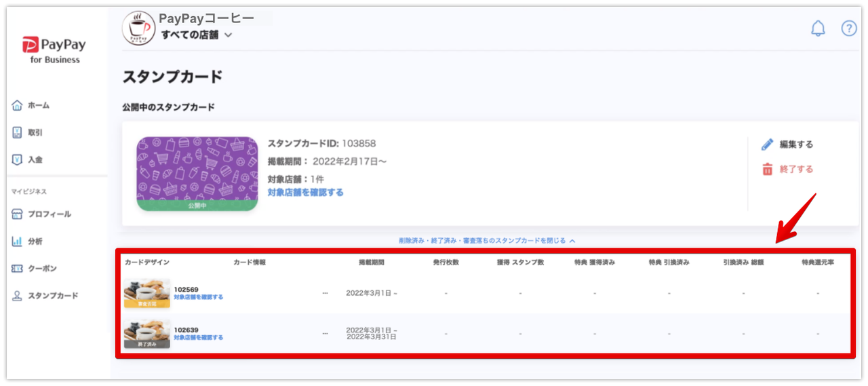
Task: Click the カード情報 column header
Action: pyautogui.click(x=250, y=263)
